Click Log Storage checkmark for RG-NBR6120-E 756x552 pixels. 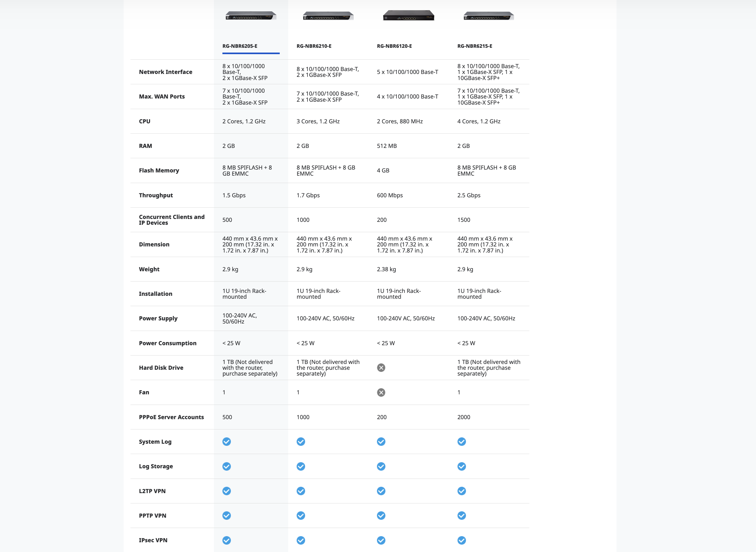[381, 466]
